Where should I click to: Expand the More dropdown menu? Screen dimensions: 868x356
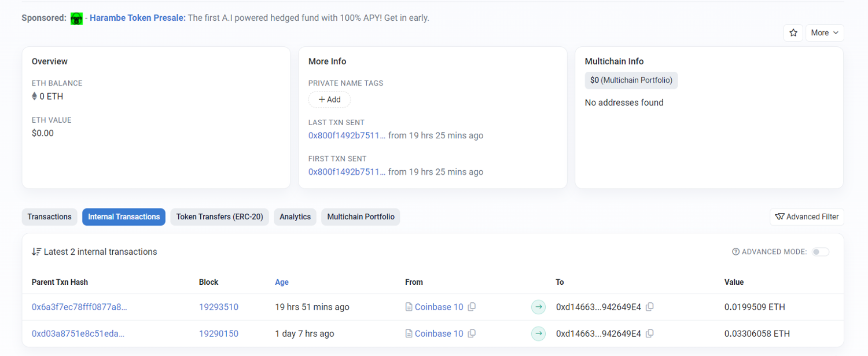tap(824, 33)
